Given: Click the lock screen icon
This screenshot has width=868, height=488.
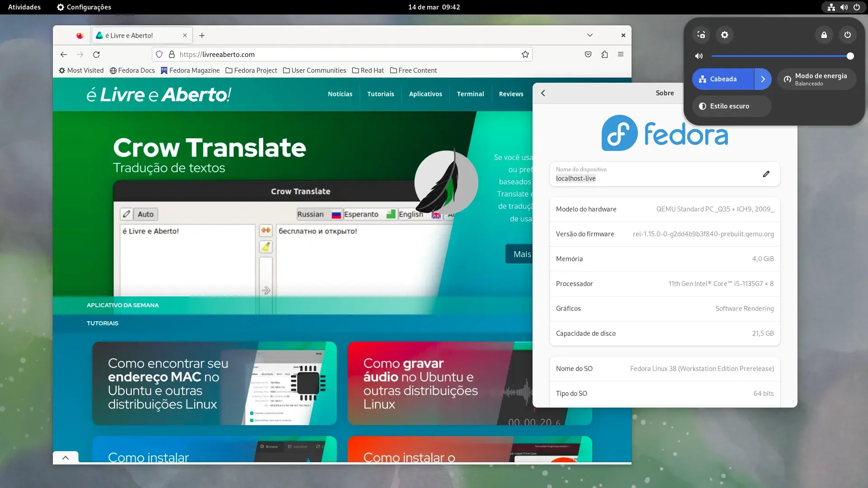Looking at the screenshot, I should (824, 35).
